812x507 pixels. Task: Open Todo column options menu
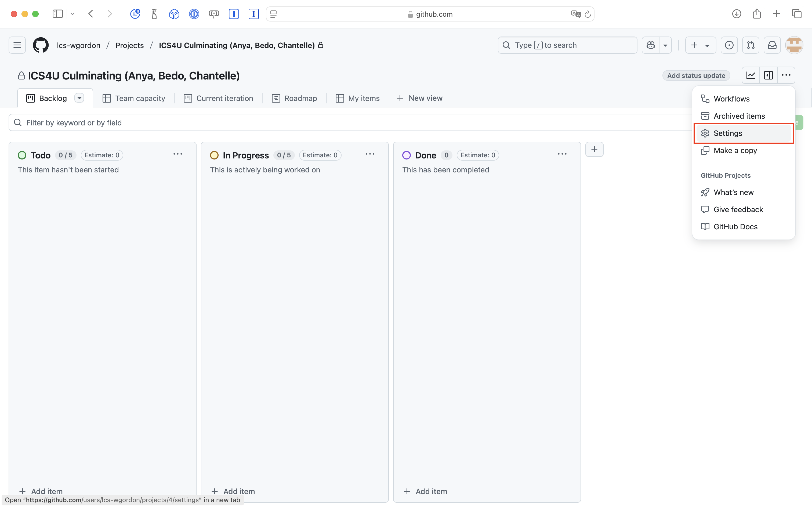tap(178, 154)
